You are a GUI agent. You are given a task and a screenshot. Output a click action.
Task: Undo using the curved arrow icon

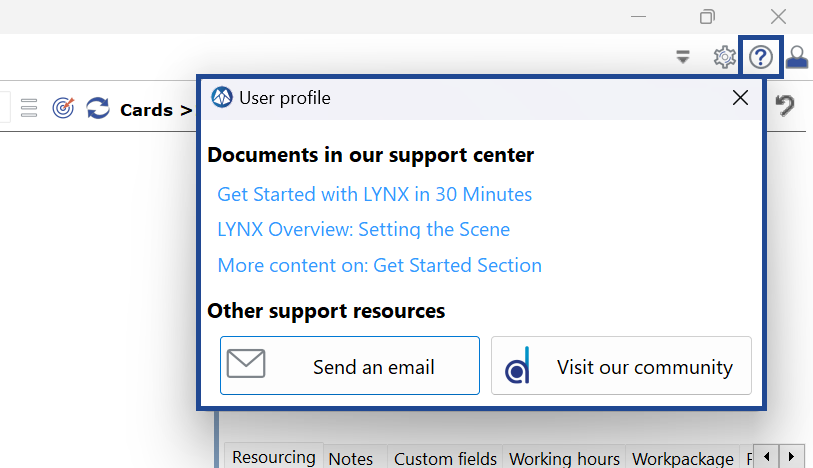[785, 105]
